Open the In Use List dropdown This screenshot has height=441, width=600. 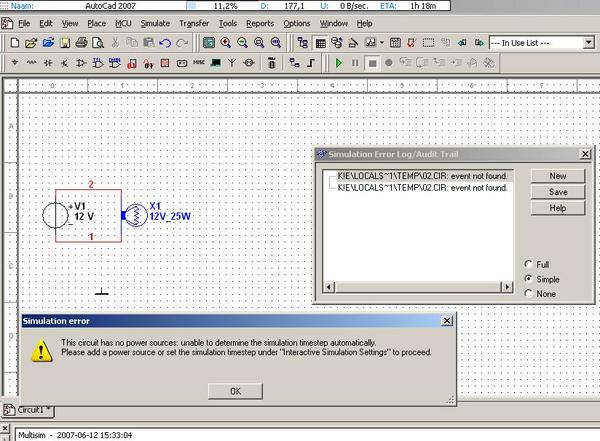(587, 43)
